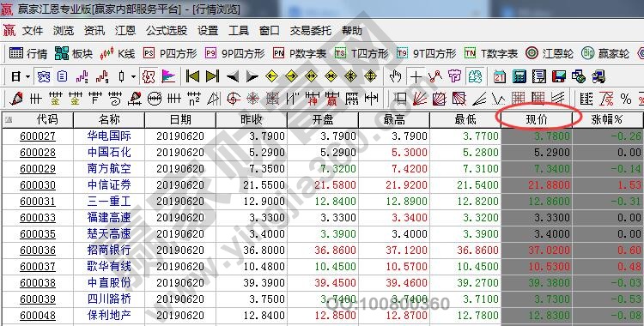
Task: Click the step chart icon labeled 3
Action: click(x=82, y=76)
